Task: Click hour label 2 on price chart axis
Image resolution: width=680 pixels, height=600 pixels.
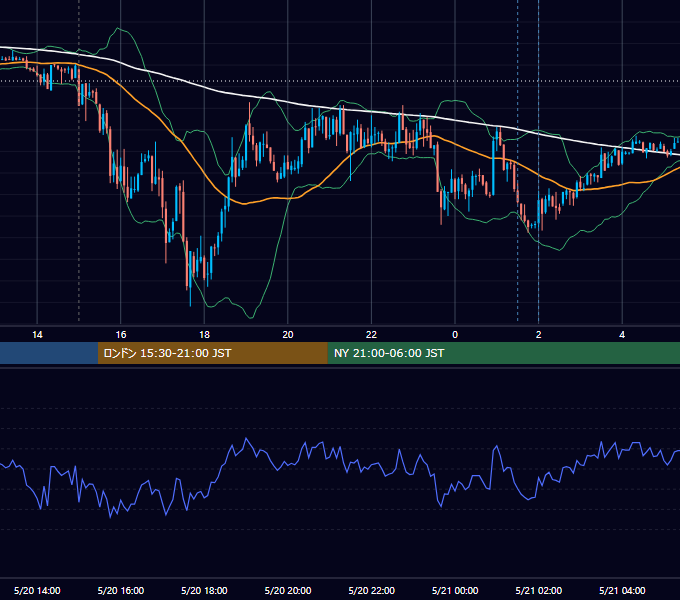Action: 539,334
